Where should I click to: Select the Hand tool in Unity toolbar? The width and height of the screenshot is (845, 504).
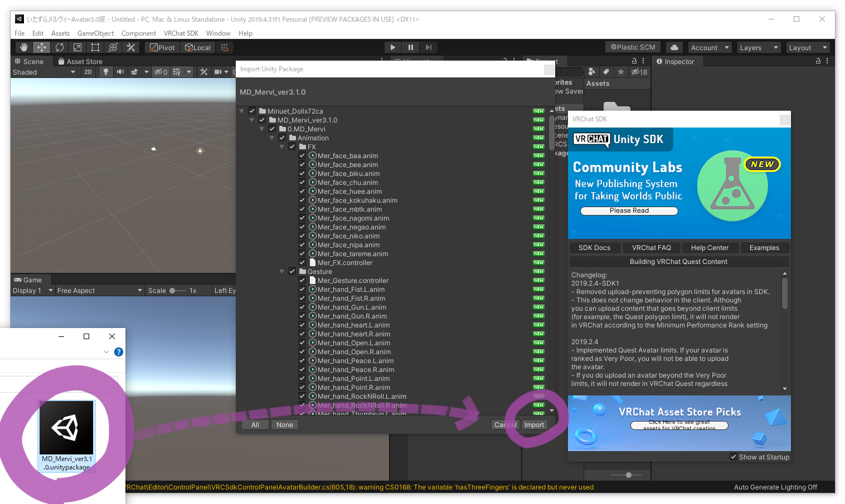24,47
